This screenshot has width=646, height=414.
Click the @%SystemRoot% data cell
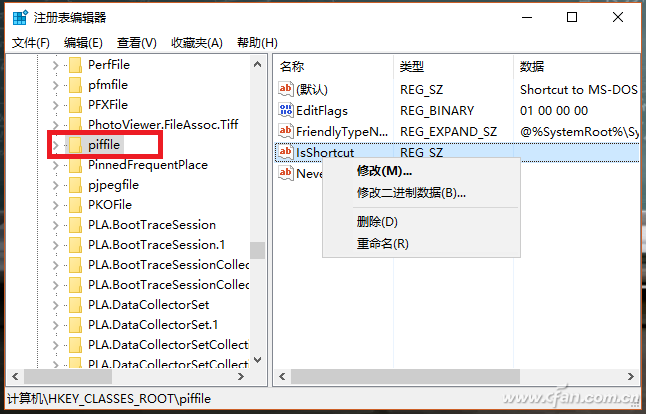(x=579, y=131)
